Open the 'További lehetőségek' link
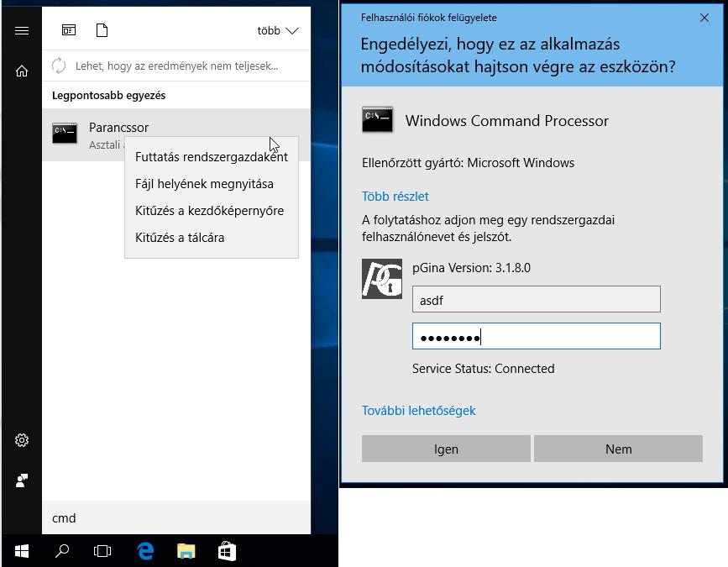Viewport: 728px width, 567px height. tap(418, 411)
